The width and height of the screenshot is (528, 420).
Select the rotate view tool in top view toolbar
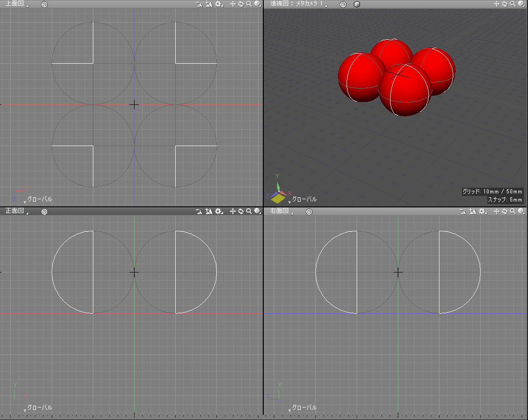pos(242,4)
